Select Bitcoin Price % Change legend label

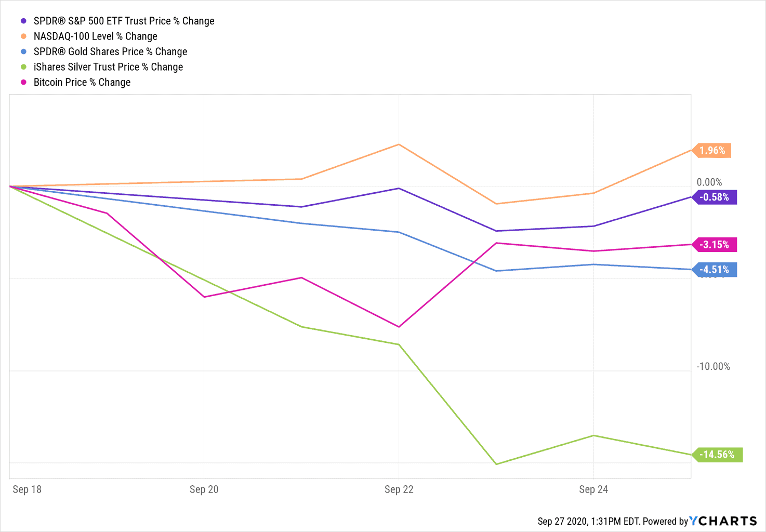(82, 83)
